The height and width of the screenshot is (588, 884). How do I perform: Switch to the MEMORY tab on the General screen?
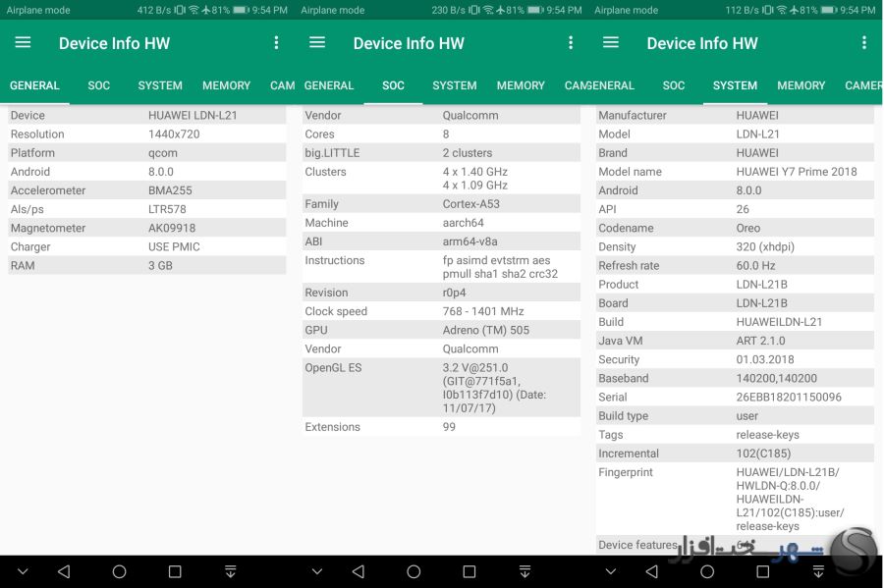pos(226,85)
